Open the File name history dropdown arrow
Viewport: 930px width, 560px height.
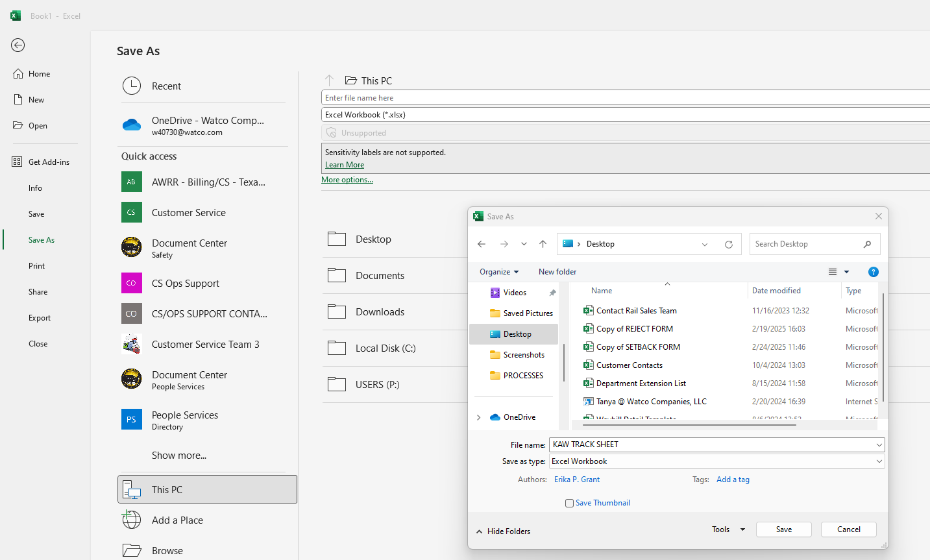[879, 444]
